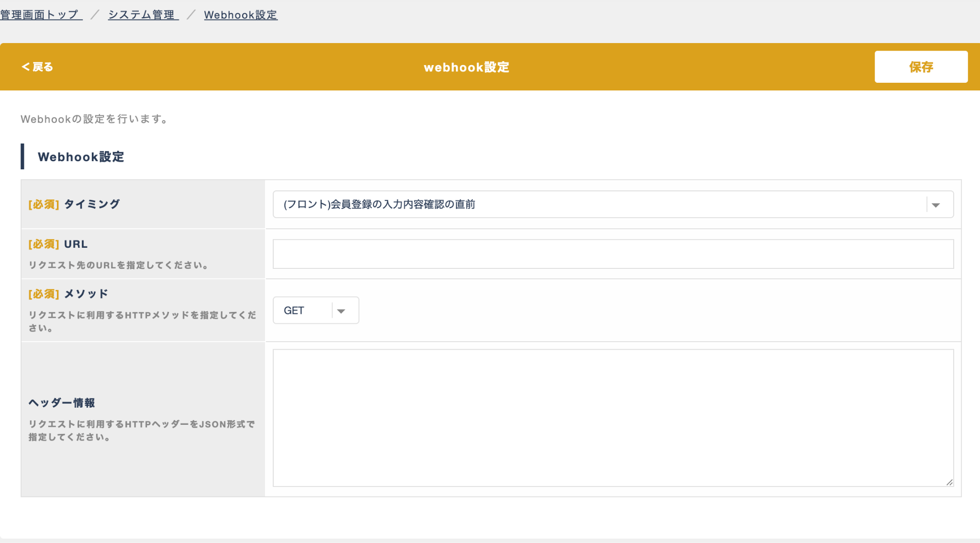Click the Webhook設定 breadcrumb link
This screenshot has width=980, height=543.
pyautogui.click(x=241, y=15)
